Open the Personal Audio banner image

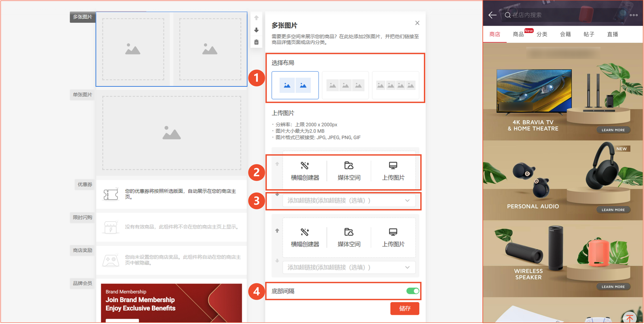coord(563,180)
